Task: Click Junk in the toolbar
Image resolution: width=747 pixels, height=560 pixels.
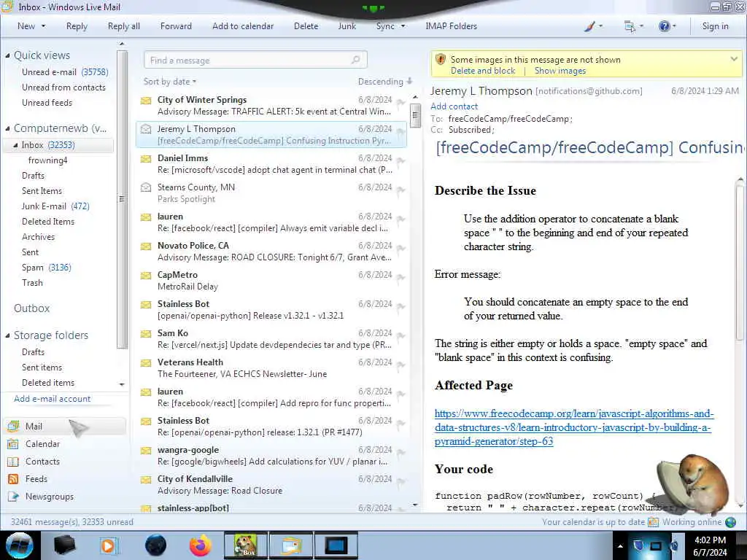Action: tap(347, 26)
